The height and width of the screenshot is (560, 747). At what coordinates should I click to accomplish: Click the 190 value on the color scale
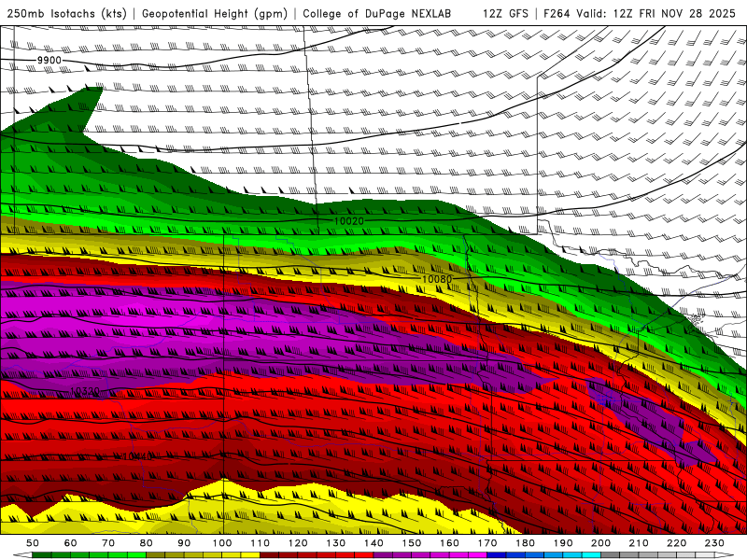pyautogui.click(x=563, y=543)
